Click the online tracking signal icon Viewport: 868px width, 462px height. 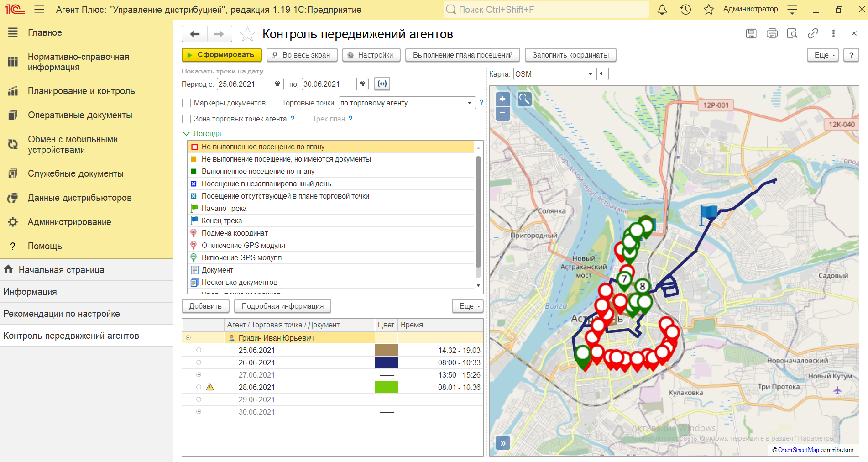coord(382,84)
